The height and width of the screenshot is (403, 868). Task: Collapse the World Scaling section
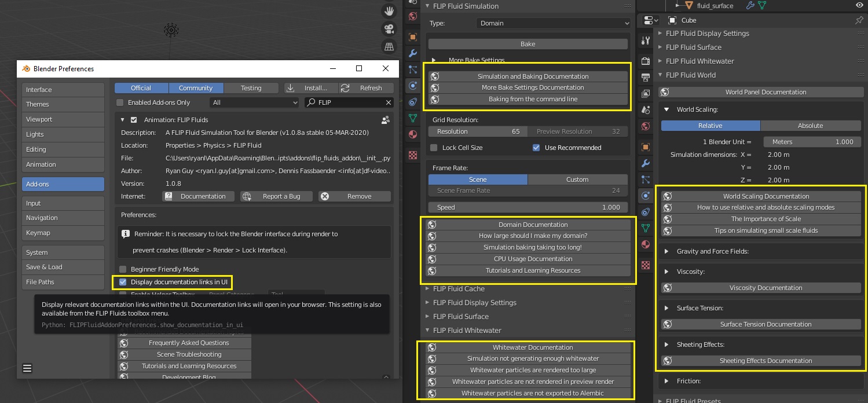coord(666,109)
